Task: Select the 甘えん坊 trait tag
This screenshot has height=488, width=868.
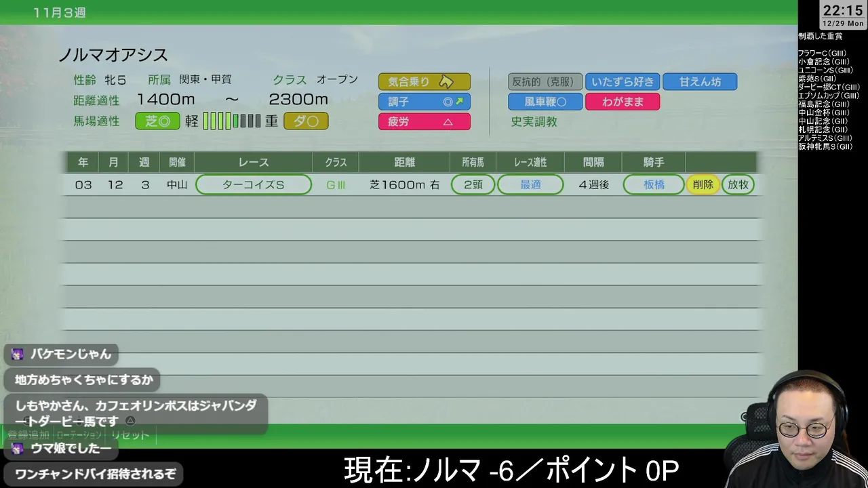Action: pos(700,81)
